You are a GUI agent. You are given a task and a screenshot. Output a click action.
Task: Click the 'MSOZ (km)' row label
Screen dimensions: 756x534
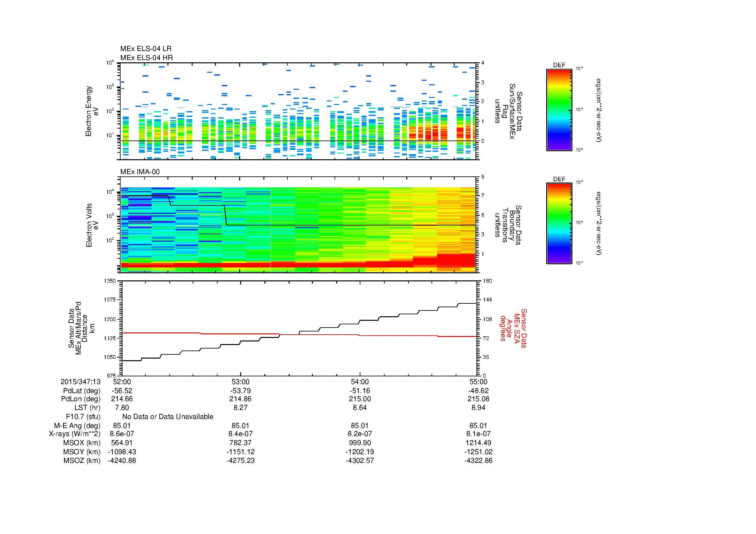pos(82,461)
